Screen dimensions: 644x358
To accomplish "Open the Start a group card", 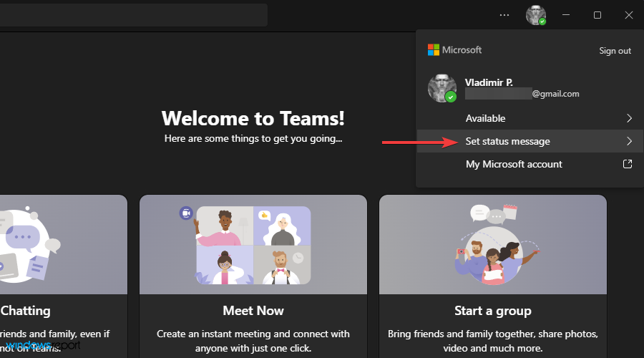I will (493, 276).
